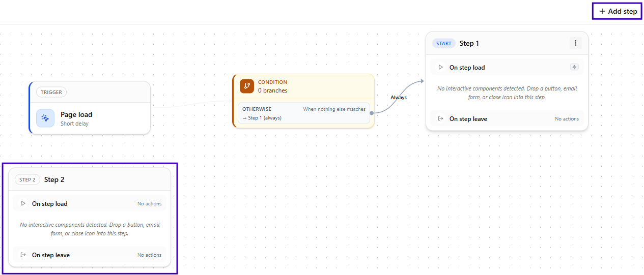
Task: Click the 0 branches text
Action: (x=272, y=90)
